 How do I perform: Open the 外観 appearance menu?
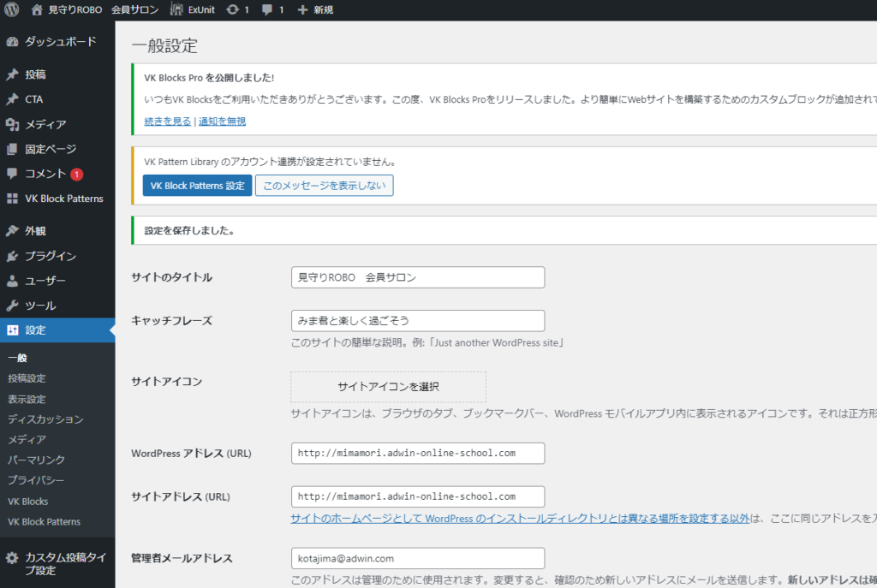tap(35, 231)
